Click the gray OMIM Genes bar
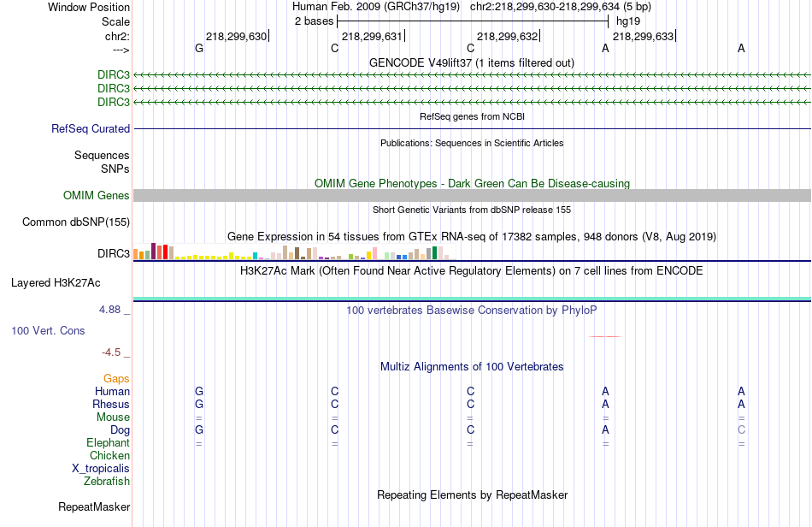 pos(472,195)
